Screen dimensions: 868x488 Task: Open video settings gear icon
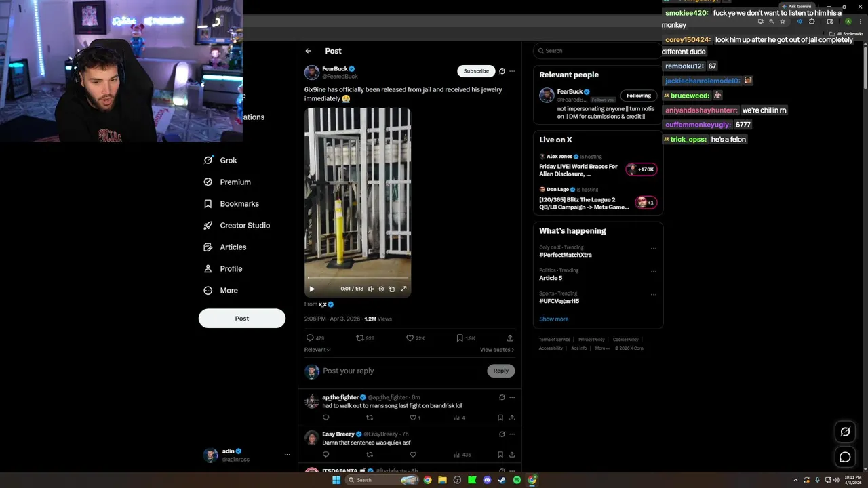tap(381, 289)
